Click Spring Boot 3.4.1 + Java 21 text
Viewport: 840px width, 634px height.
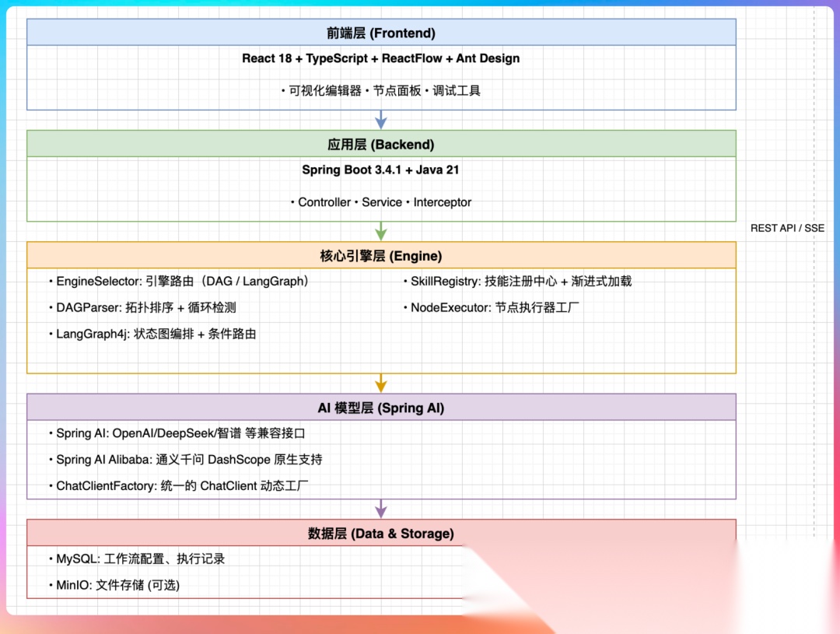click(x=381, y=170)
